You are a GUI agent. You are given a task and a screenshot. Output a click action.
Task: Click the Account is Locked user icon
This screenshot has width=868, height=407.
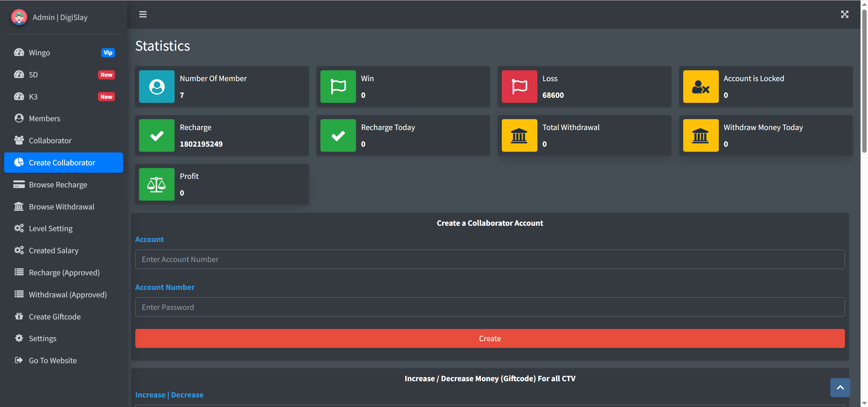click(x=701, y=87)
